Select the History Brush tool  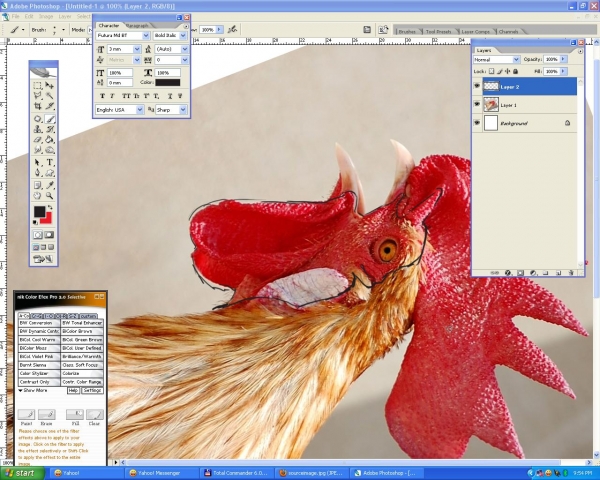point(49,129)
